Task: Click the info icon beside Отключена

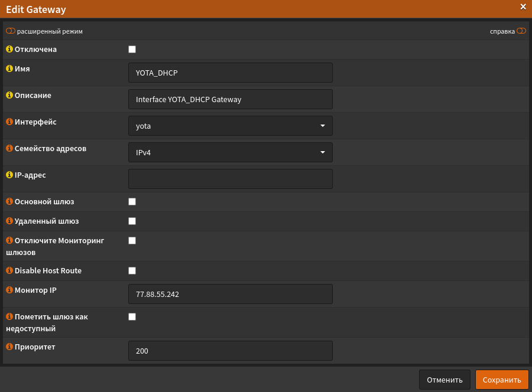Action: click(9, 49)
